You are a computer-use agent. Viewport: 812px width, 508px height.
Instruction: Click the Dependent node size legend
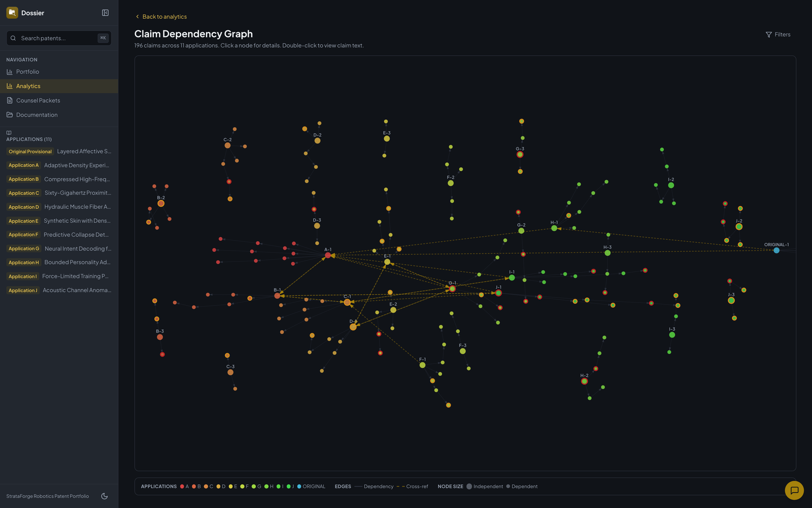click(522, 487)
